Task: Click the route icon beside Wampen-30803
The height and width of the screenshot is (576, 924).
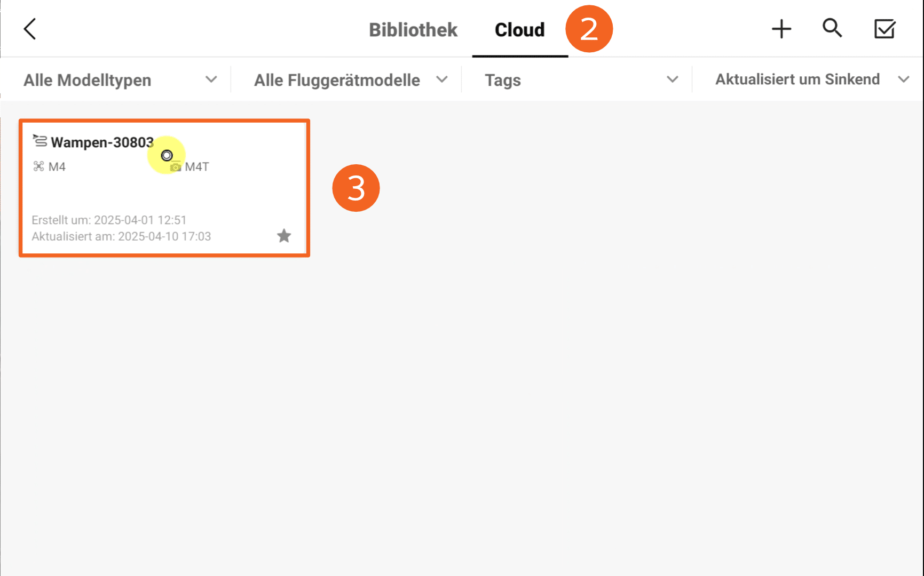Action: (40, 141)
